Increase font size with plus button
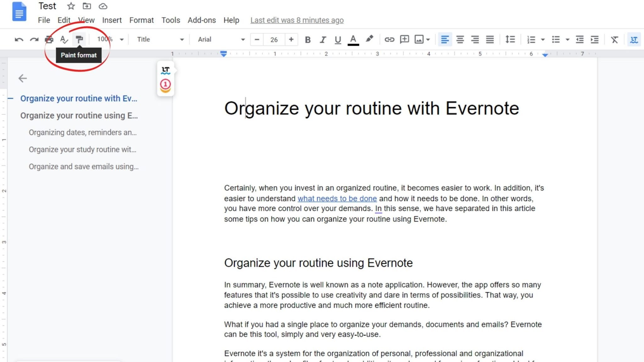Image resolution: width=644 pixels, height=362 pixels. click(x=291, y=40)
